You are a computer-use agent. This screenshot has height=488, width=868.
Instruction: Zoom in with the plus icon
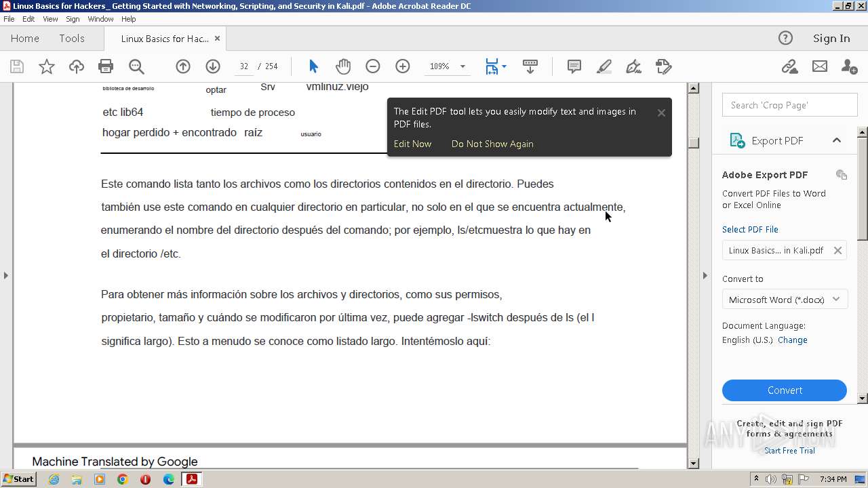click(x=403, y=66)
